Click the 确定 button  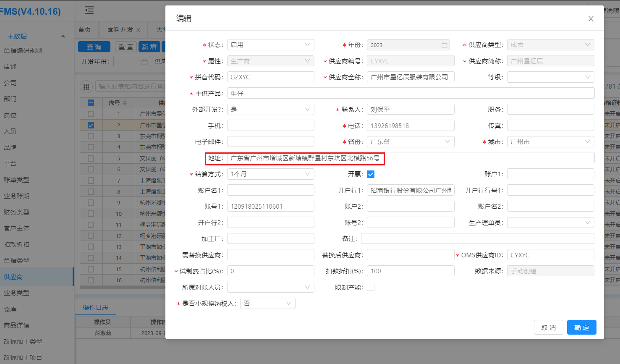point(581,327)
